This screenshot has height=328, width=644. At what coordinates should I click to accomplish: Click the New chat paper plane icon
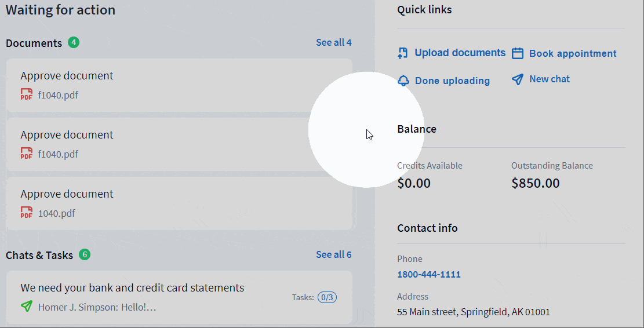pos(518,79)
